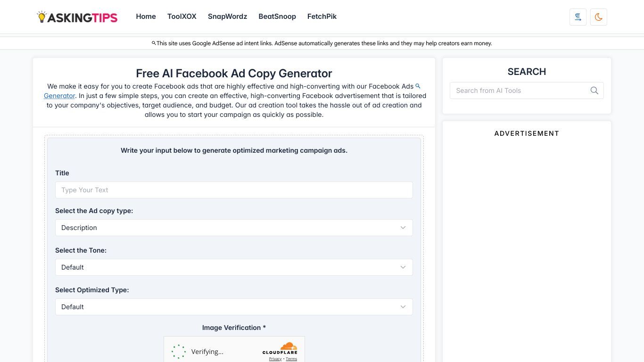The width and height of the screenshot is (644, 362).
Task: Expand the Select the Tone dropdown
Action: pos(234,267)
